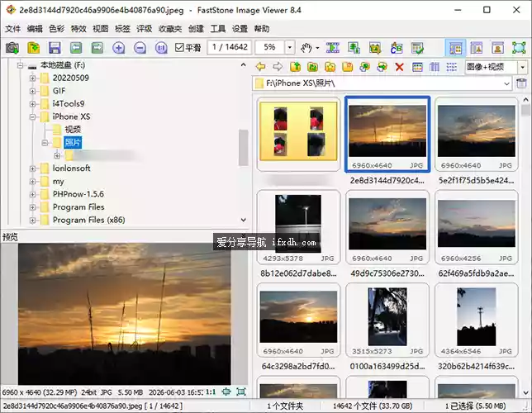Go to the next image
The width and height of the screenshot is (532, 413).
pyautogui.click(x=97, y=48)
